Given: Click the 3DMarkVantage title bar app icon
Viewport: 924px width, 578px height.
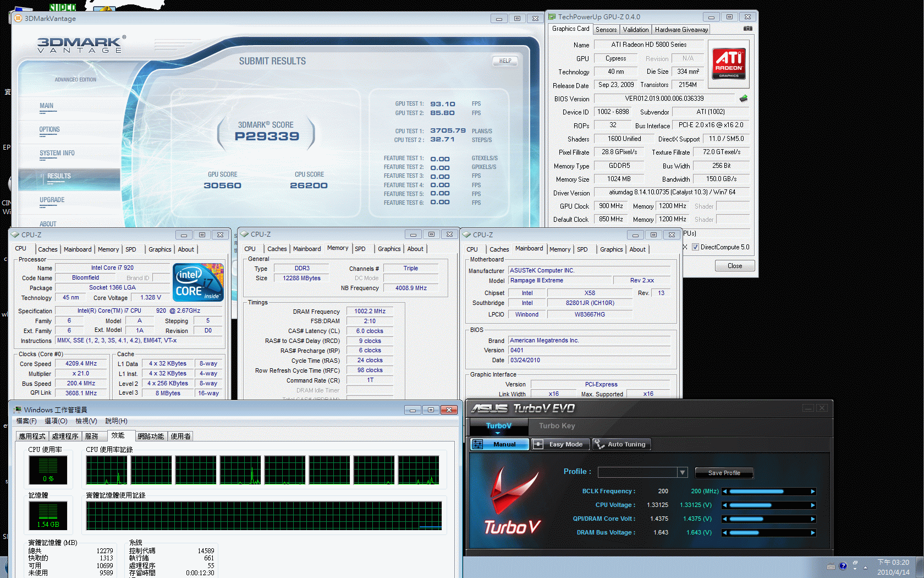Looking at the screenshot, I should [x=18, y=18].
